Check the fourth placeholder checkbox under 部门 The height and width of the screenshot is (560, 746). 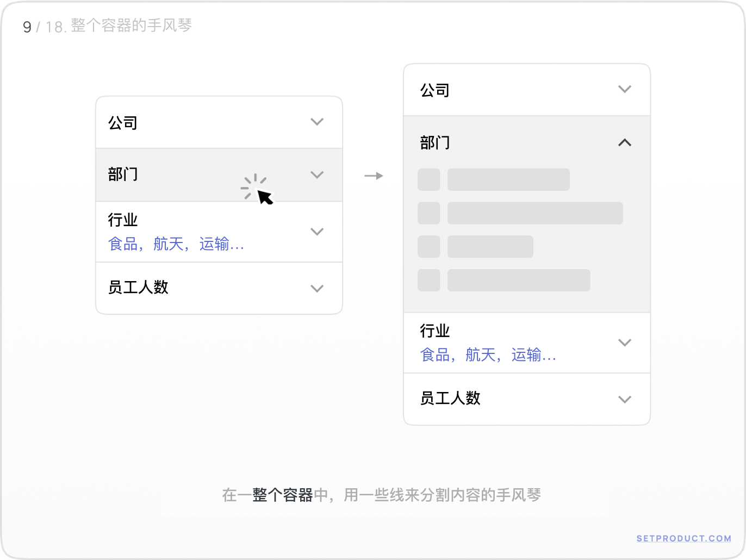(428, 280)
